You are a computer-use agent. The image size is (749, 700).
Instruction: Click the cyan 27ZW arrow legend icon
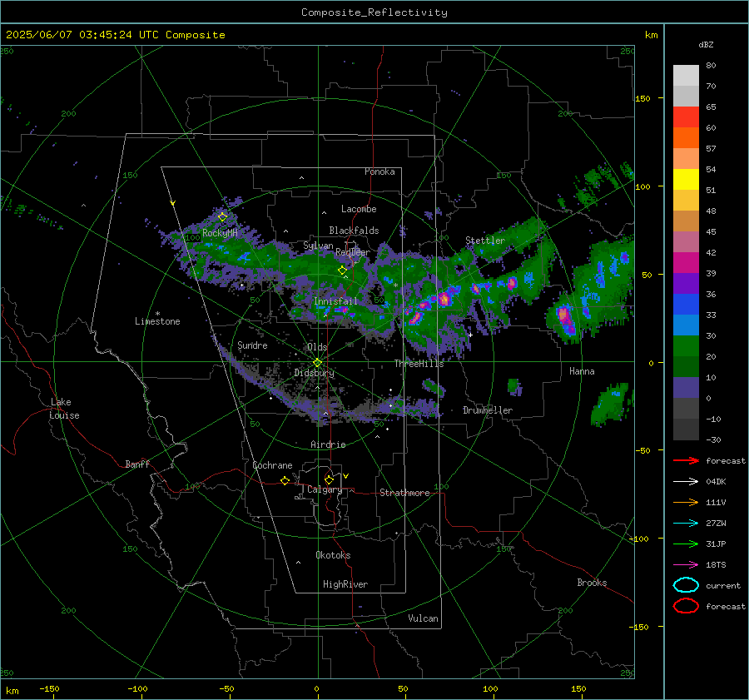tap(686, 524)
